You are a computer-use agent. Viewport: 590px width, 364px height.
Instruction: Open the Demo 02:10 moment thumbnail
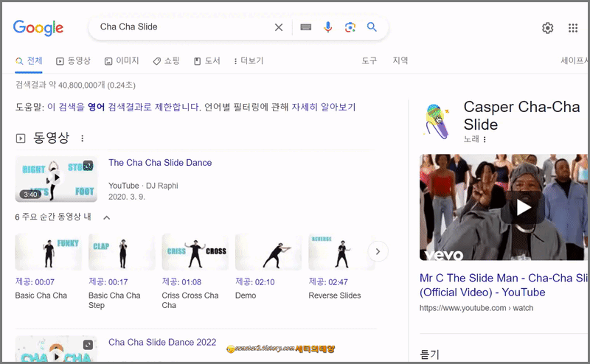pos(268,251)
